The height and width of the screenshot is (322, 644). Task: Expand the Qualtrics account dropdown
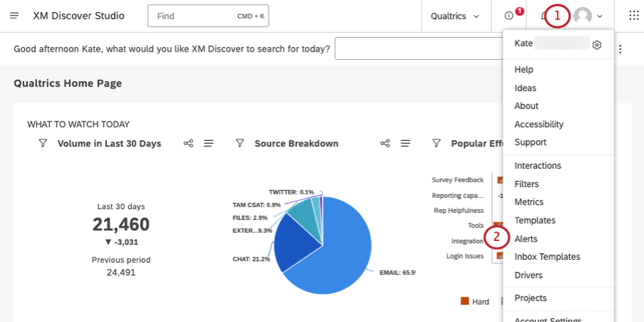455,16
